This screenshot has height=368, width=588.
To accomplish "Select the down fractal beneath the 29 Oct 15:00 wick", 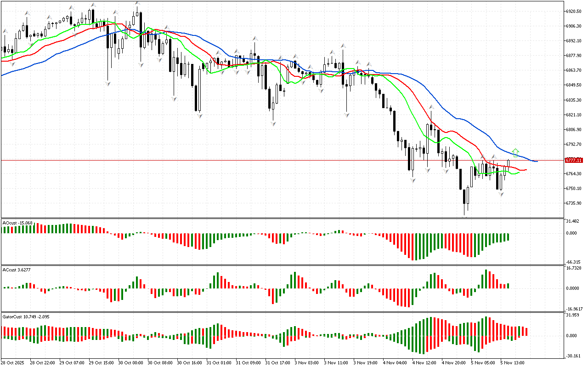I will pos(108,83).
